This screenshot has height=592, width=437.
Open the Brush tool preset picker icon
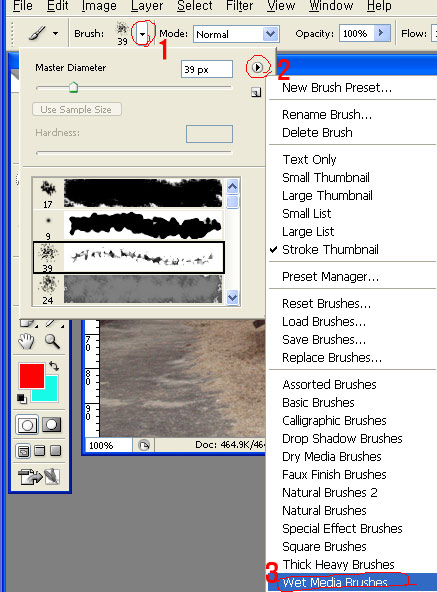(x=42, y=33)
